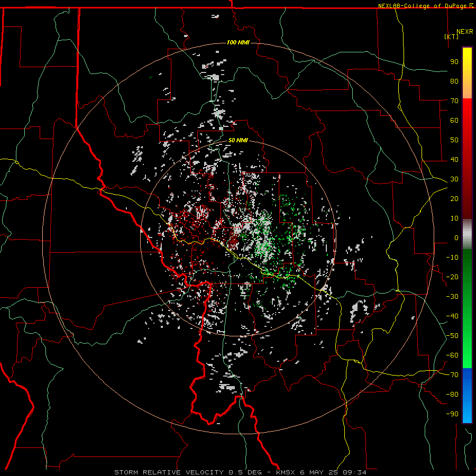Click the "40" scale value

(454, 159)
